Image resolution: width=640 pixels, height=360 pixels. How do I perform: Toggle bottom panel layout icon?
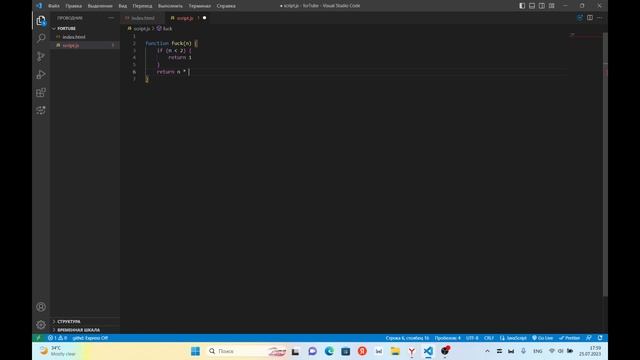point(532,6)
